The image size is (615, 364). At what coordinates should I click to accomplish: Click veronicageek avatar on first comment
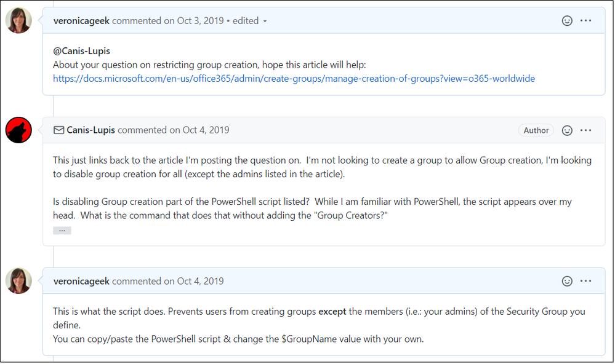coord(18,20)
